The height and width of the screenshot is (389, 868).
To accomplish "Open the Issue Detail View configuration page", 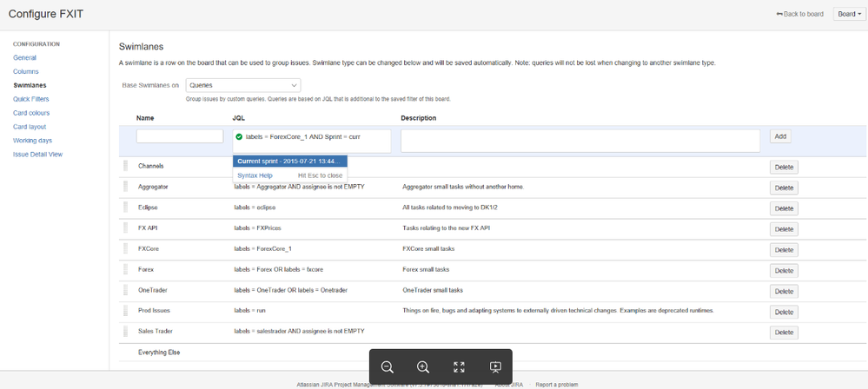I will 37,155.
